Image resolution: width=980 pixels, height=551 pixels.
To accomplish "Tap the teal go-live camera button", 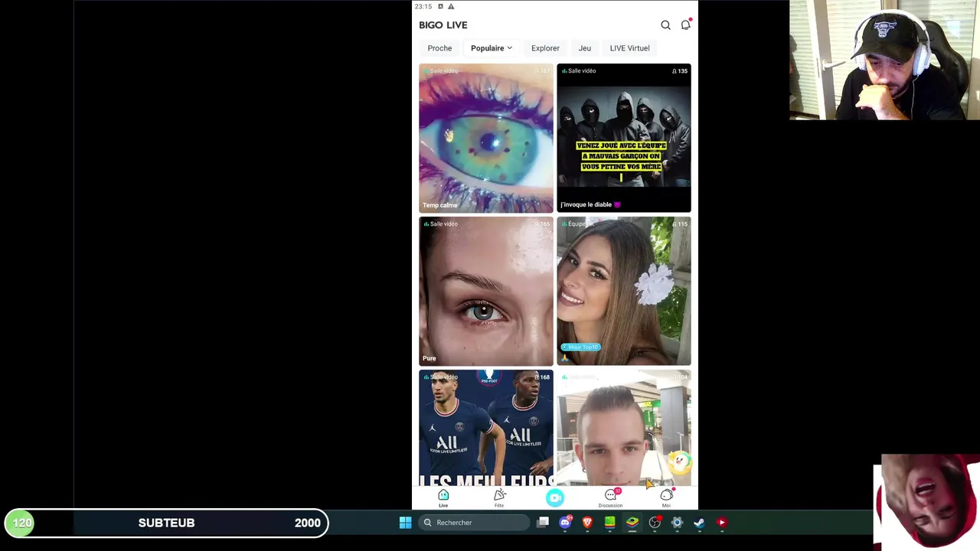I will click(555, 498).
